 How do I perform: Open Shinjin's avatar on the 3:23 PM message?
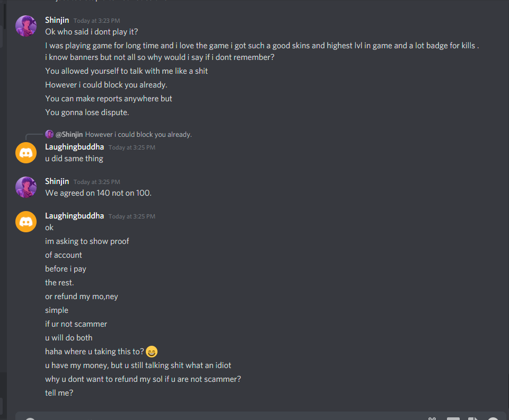26,26
